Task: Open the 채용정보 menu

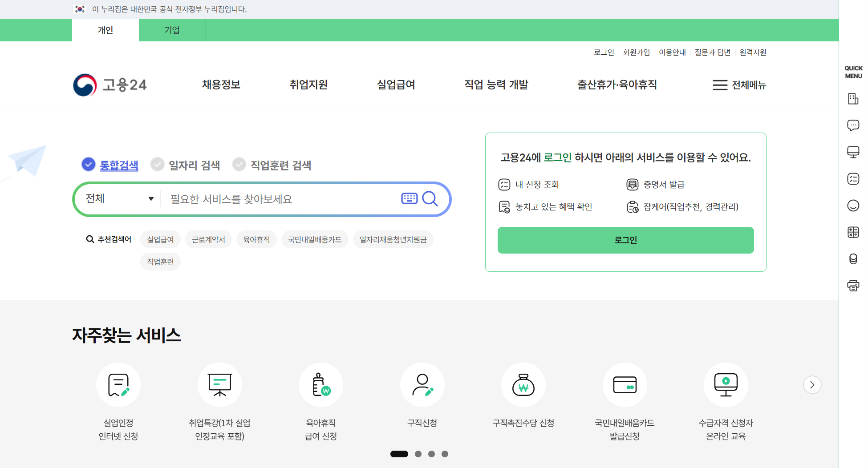Action: click(x=220, y=85)
